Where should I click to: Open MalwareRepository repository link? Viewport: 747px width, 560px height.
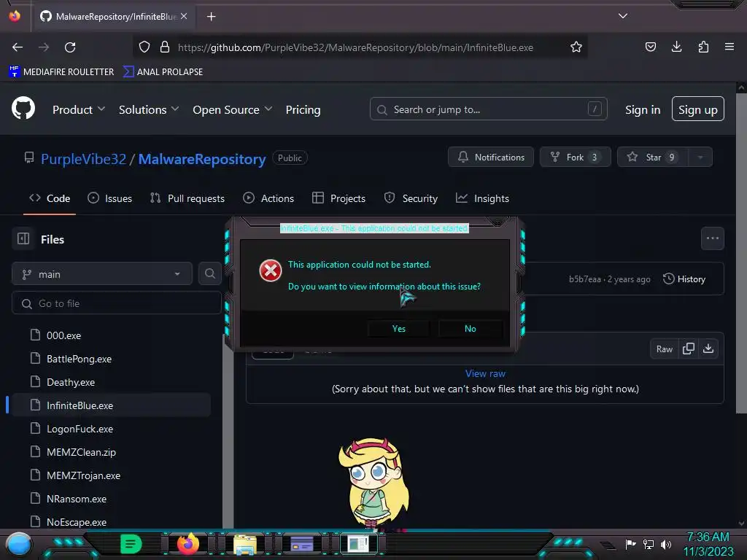click(x=202, y=158)
